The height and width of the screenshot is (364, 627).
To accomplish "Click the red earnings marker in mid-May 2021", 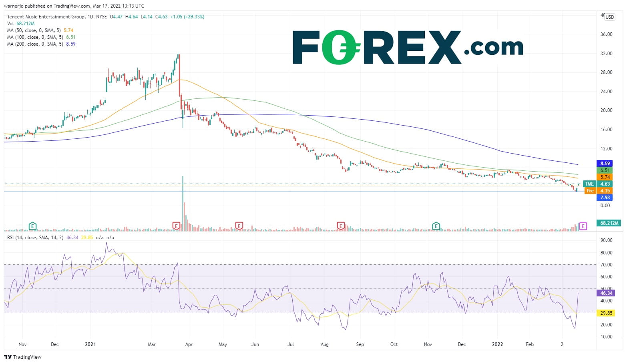I will click(239, 226).
